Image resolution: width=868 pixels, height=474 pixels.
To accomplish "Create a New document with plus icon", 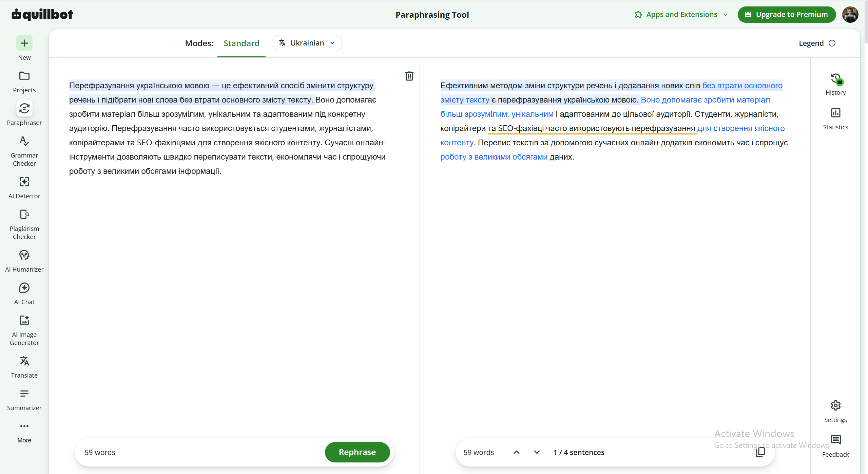I will click(24, 43).
